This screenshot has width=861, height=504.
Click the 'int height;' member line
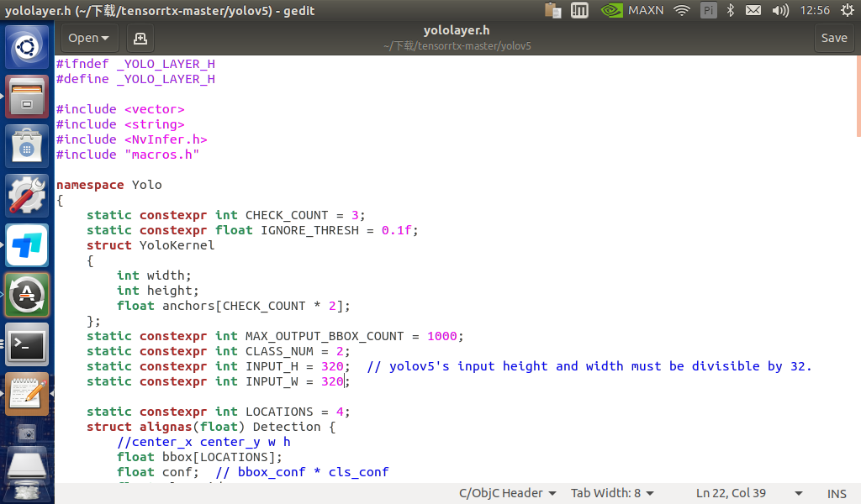[157, 291]
